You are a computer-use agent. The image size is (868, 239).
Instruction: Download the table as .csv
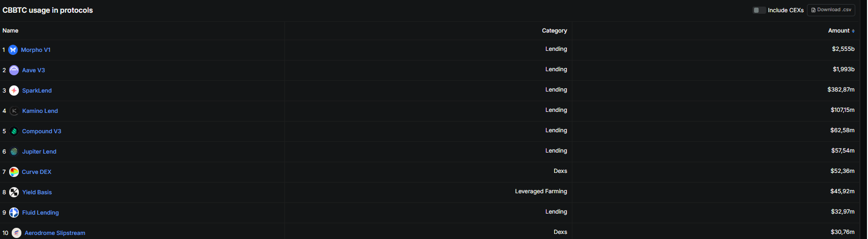pyautogui.click(x=831, y=10)
